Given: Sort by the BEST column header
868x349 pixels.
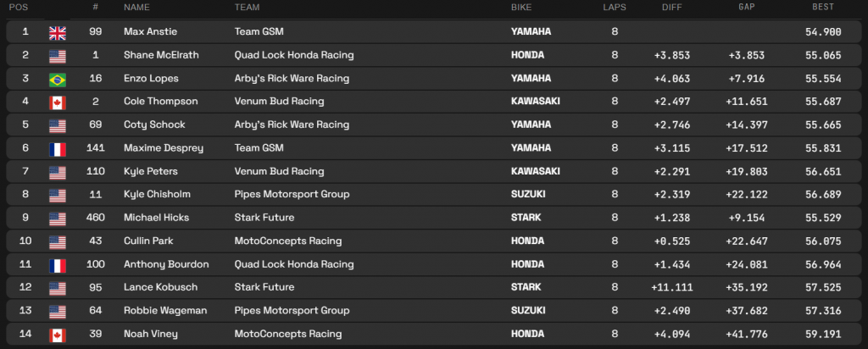Looking at the screenshot, I should (822, 8).
